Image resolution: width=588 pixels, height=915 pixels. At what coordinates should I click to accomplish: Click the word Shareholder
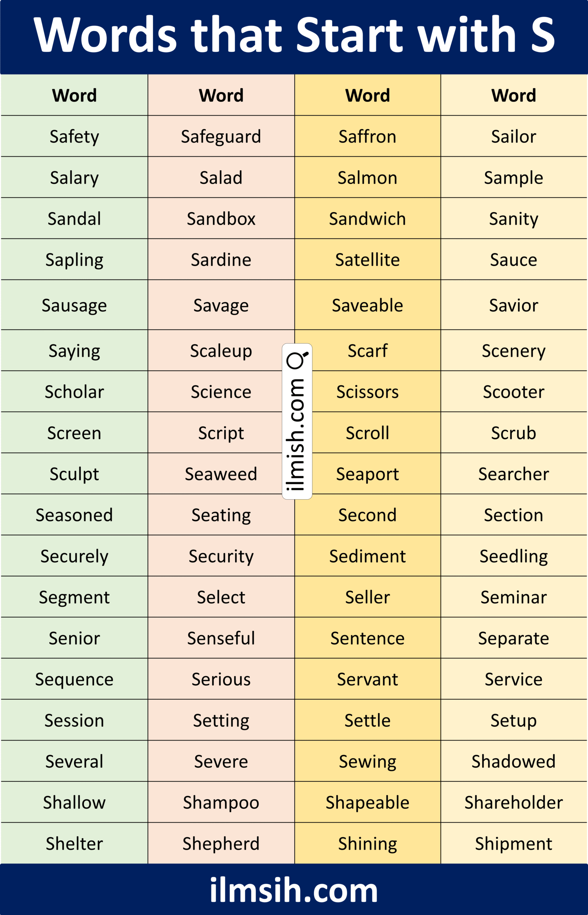coord(514,802)
